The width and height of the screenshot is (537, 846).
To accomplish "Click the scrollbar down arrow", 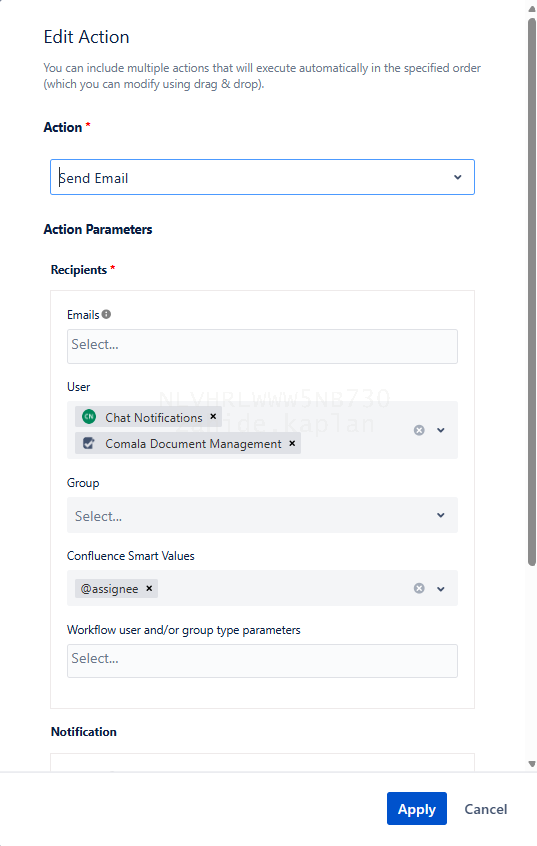I will click(x=532, y=763).
